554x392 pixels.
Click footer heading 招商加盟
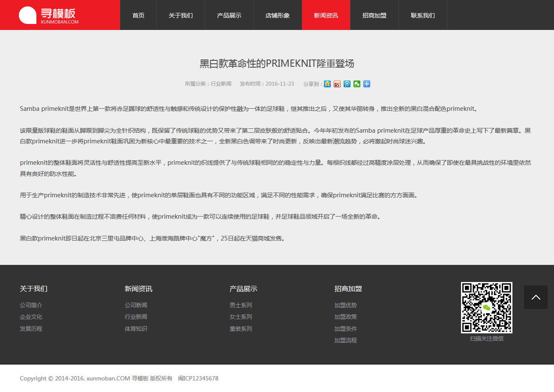[x=348, y=289]
